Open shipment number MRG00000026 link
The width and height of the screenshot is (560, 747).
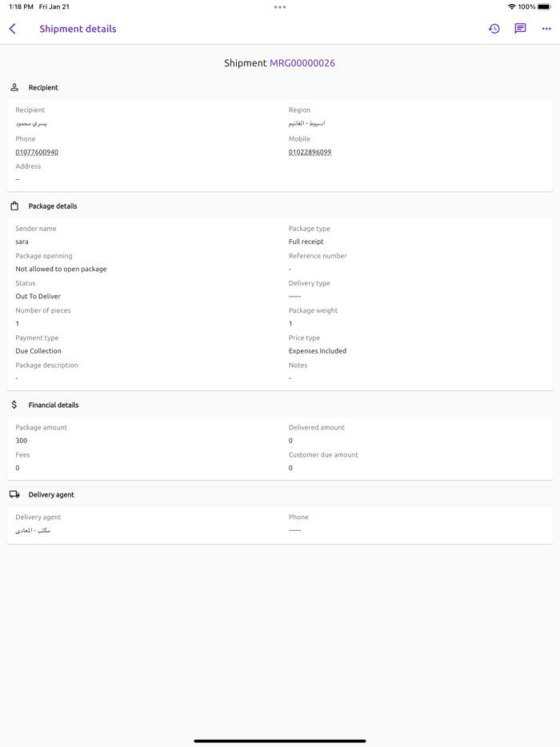(302, 63)
